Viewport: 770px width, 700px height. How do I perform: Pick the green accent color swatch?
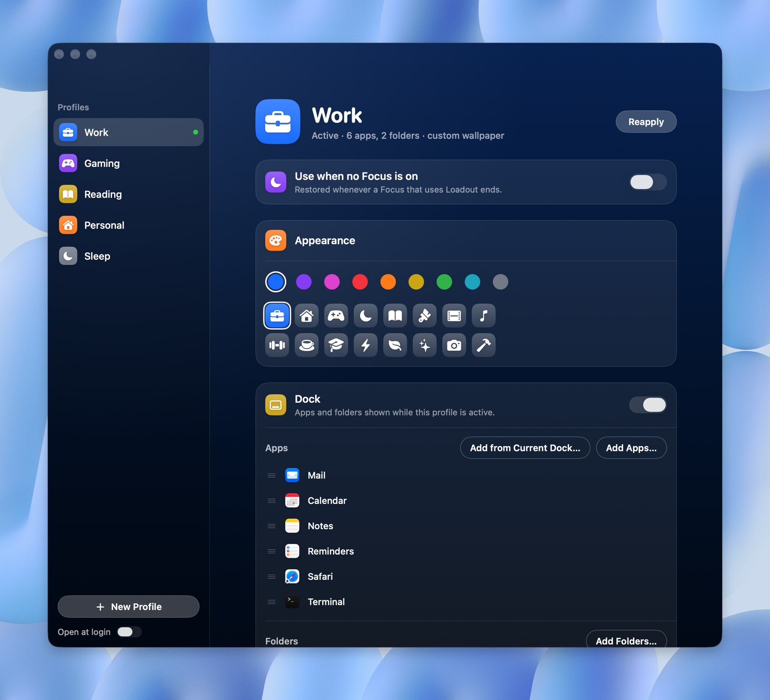(x=444, y=282)
